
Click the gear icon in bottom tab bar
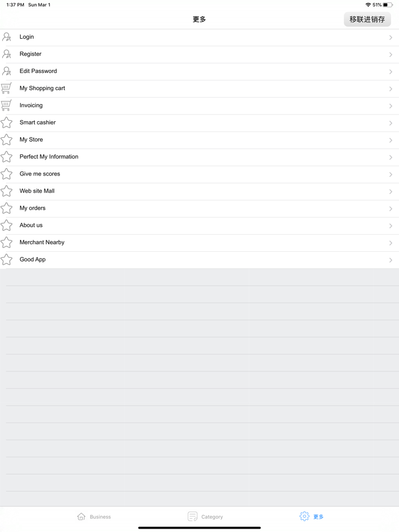[304, 517]
